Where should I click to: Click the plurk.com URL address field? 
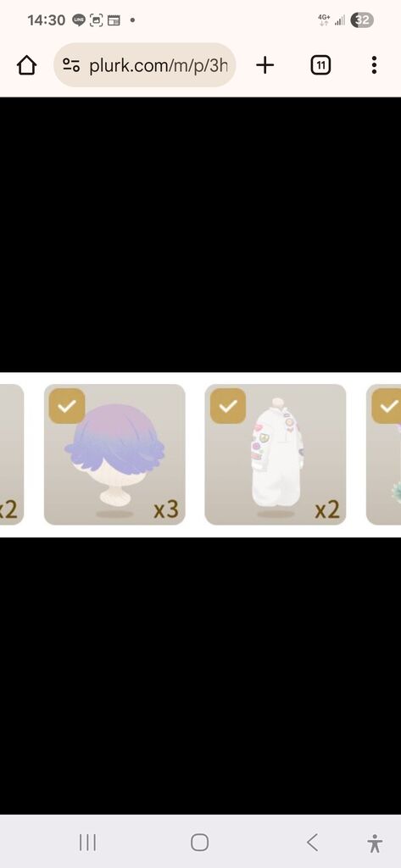coord(145,65)
